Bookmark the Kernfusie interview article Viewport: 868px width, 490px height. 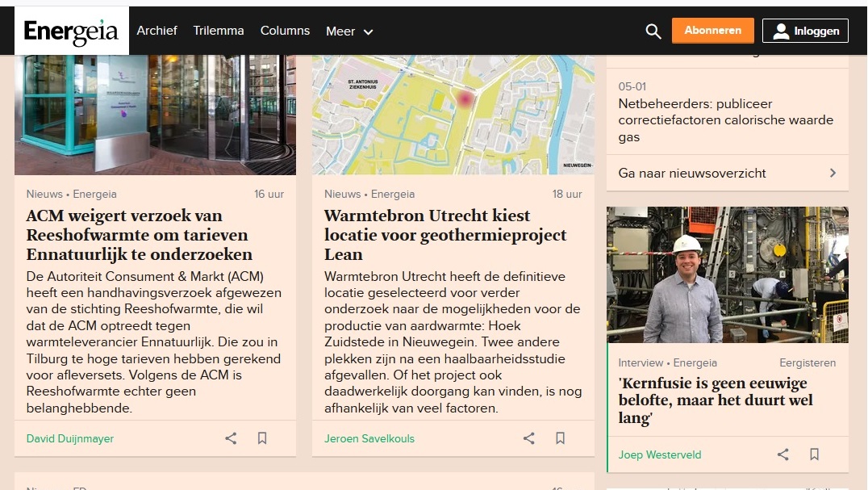(814, 454)
